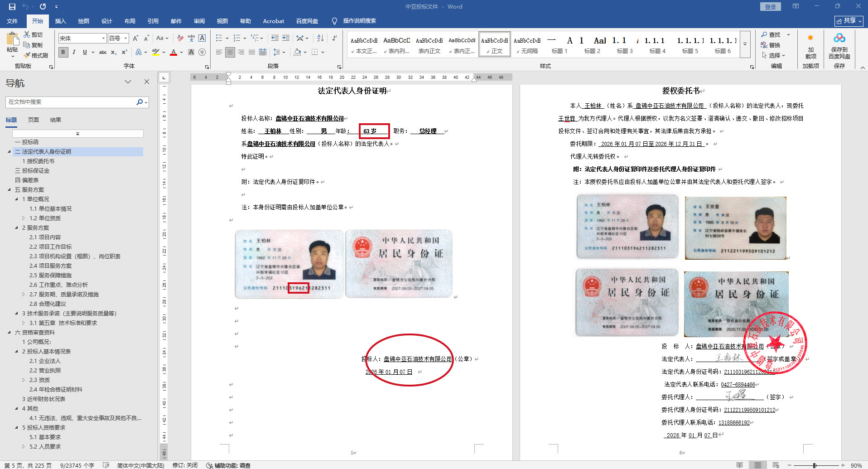Toggle show/hide paragraph marks
The height and width of the screenshot is (469, 868).
coord(334,38)
